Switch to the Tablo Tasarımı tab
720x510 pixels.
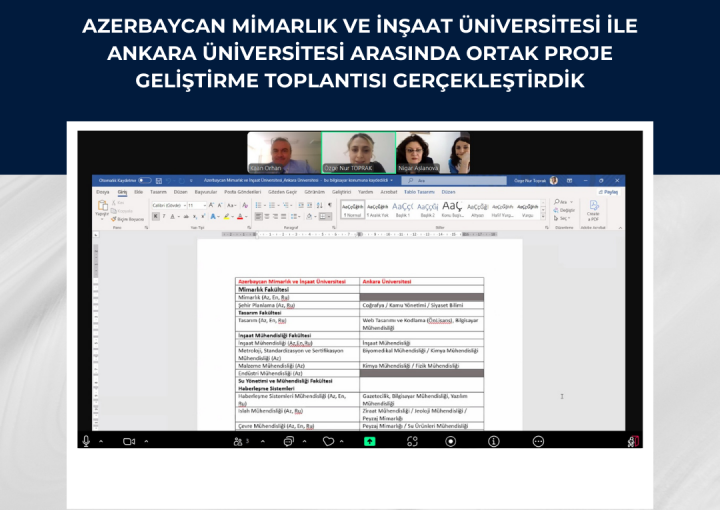pyautogui.click(x=419, y=192)
